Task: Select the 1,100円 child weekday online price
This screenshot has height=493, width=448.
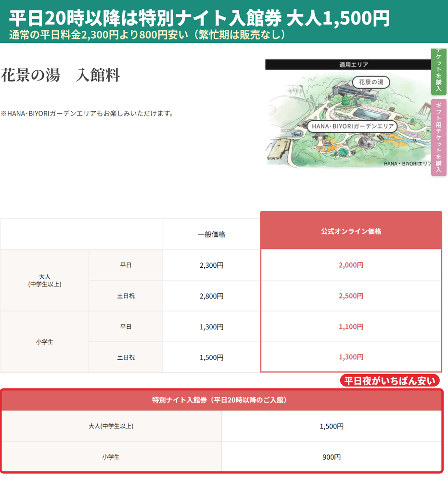Action: 351,327
